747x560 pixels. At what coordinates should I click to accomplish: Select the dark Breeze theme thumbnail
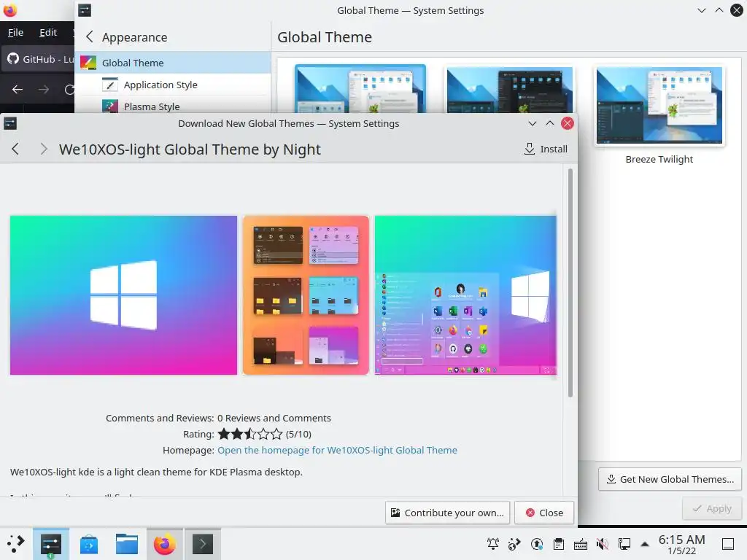pos(510,89)
